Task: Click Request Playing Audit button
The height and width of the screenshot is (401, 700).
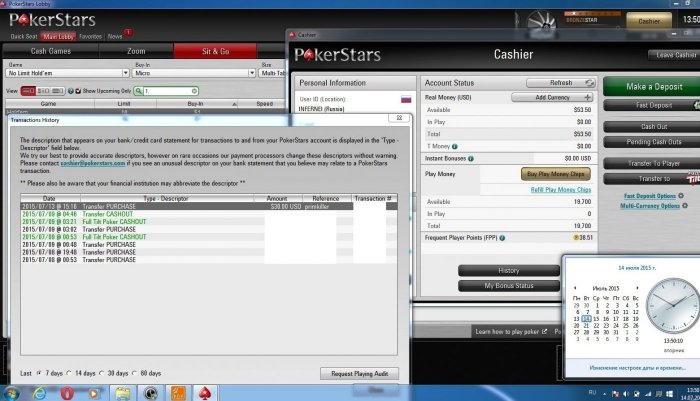Action: click(x=359, y=373)
